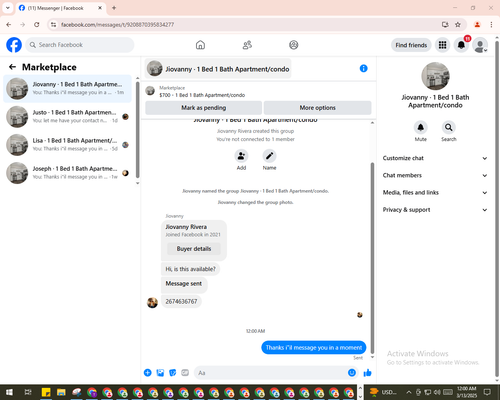Open the Notifications bell icon
The width and height of the screenshot is (500, 400).
[x=461, y=45]
